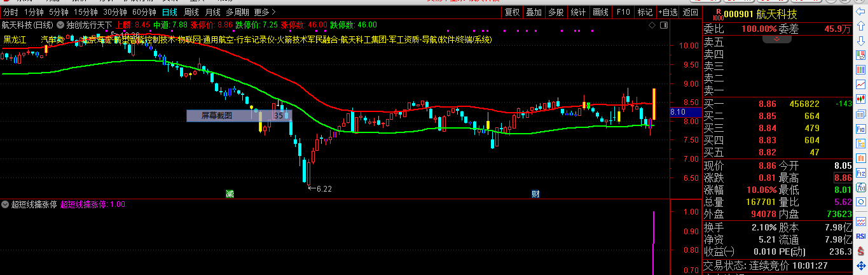Click the '减' marker at chart bottom
This screenshot has height=275, width=868.
tap(229, 194)
